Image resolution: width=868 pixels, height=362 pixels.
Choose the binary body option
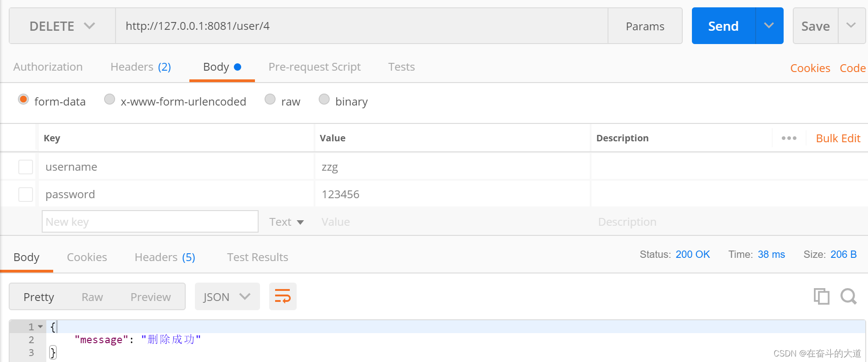(324, 100)
